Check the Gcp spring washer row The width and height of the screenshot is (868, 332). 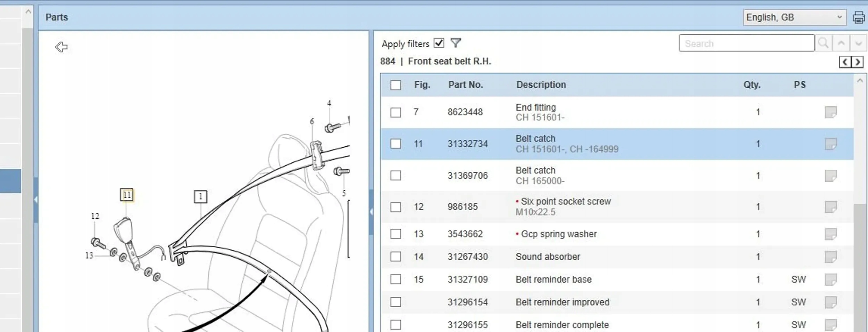coord(395,234)
